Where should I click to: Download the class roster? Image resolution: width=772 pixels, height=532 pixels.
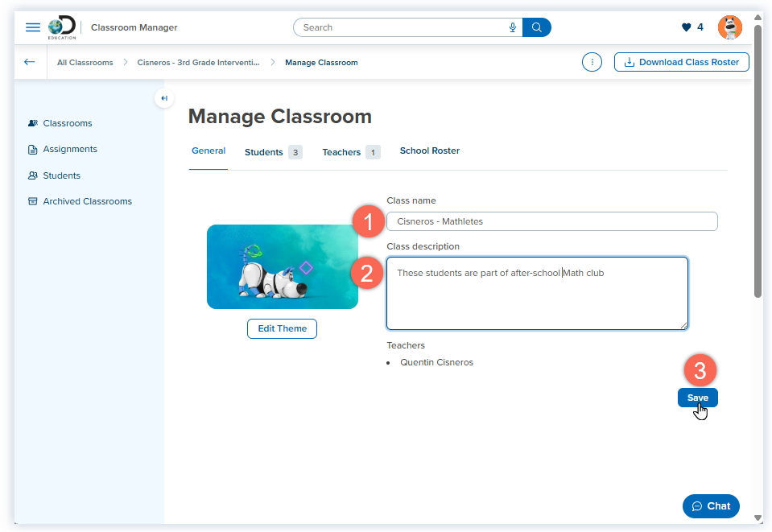pos(681,62)
